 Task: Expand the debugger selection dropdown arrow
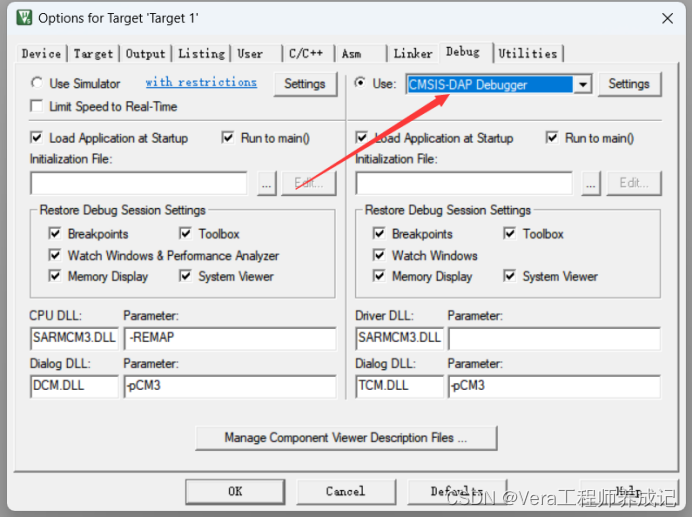click(x=583, y=84)
